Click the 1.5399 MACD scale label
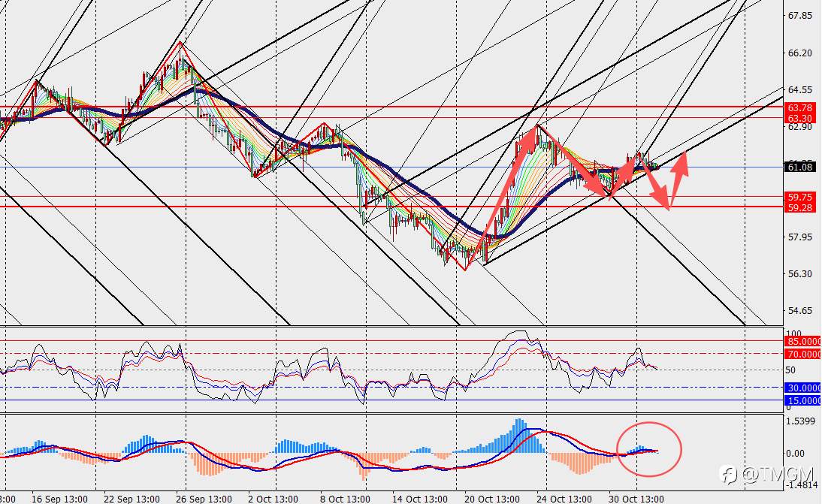The height and width of the screenshot is (504, 822). [800, 421]
